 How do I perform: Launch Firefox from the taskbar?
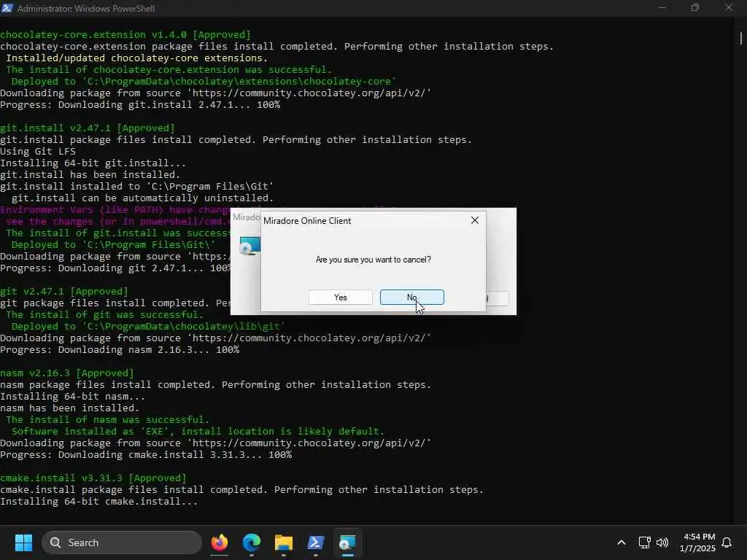tap(219, 542)
